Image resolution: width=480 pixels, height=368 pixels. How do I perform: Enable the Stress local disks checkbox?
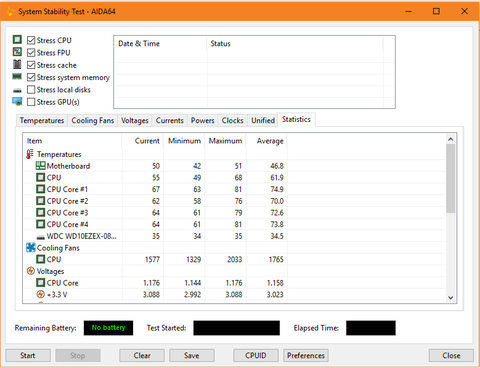31,90
